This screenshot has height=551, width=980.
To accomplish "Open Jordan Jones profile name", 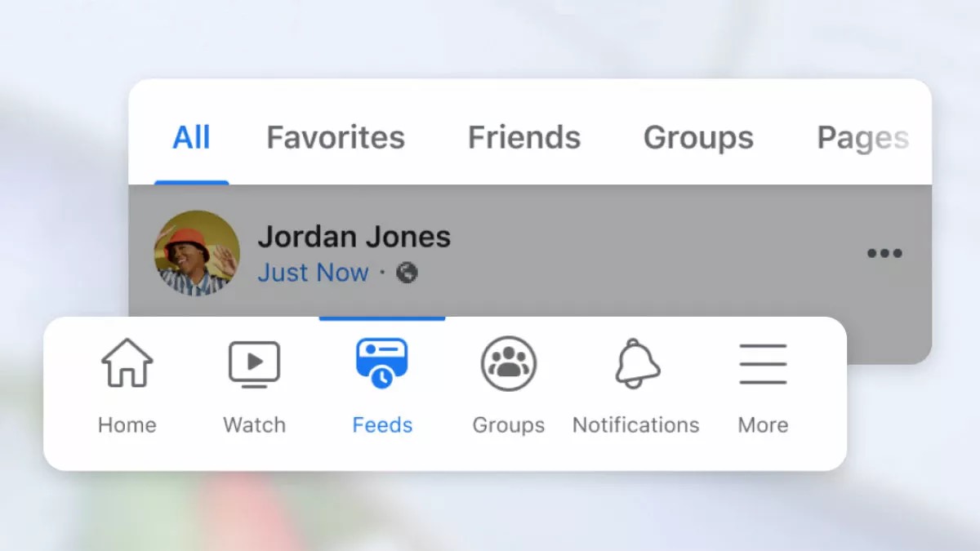I will tap(354, 237).
